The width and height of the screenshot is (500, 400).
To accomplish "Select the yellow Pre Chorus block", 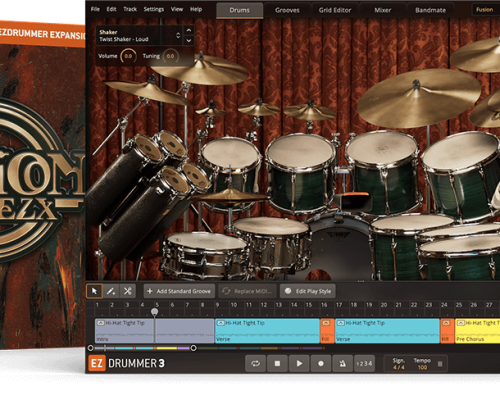I will [477, 331].
